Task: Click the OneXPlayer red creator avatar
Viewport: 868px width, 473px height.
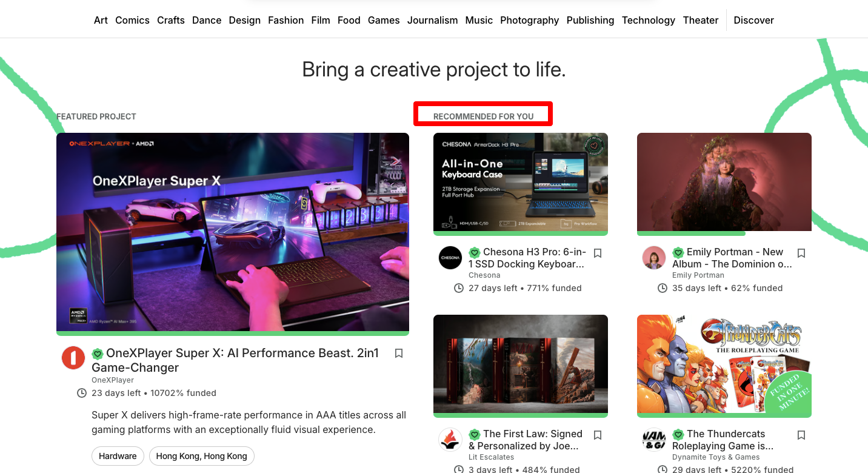Action: (x=73, y=358)
